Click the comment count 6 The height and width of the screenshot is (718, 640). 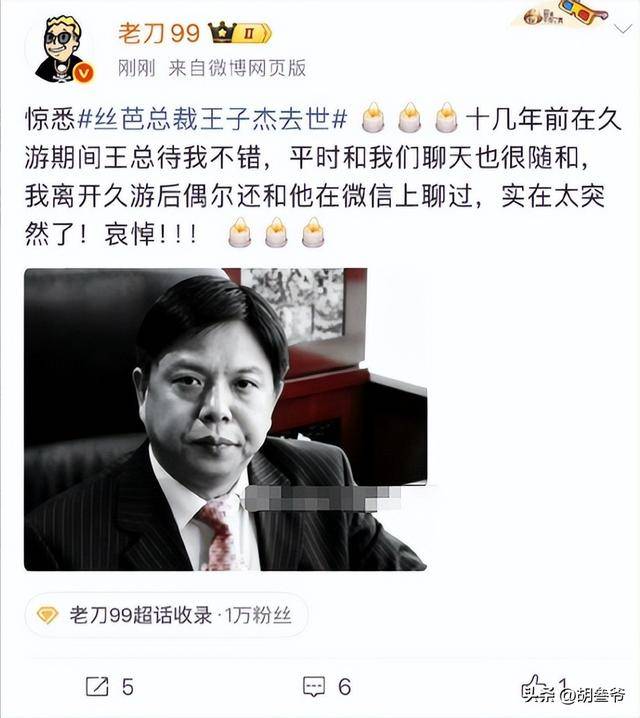[x=344, y=687]
